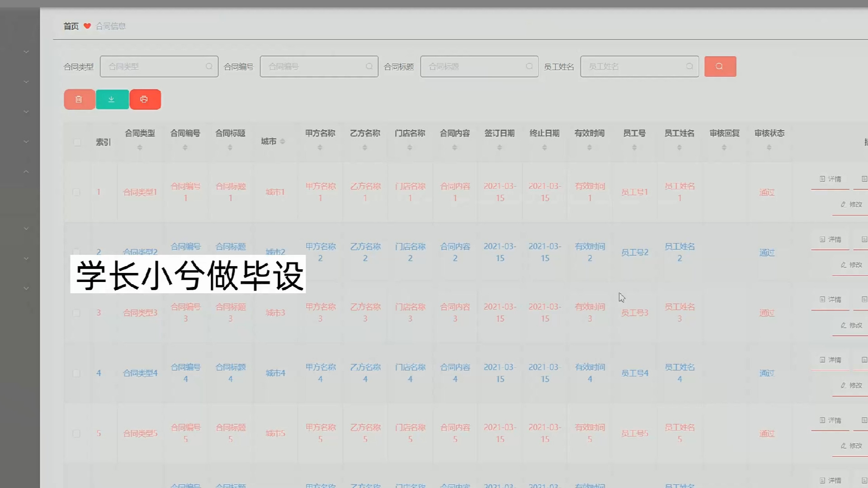
Task: Click the search icon in 合同标题 field
Action: point(529,66)
